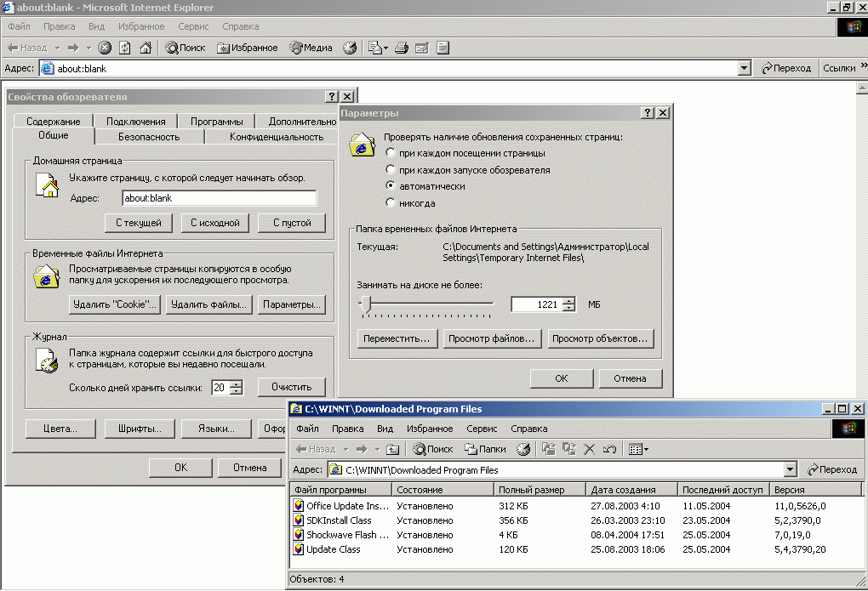Viewport: 868px width, 591px height.
Task: Click Удалить файлы... button
Action: click(208, 304)
